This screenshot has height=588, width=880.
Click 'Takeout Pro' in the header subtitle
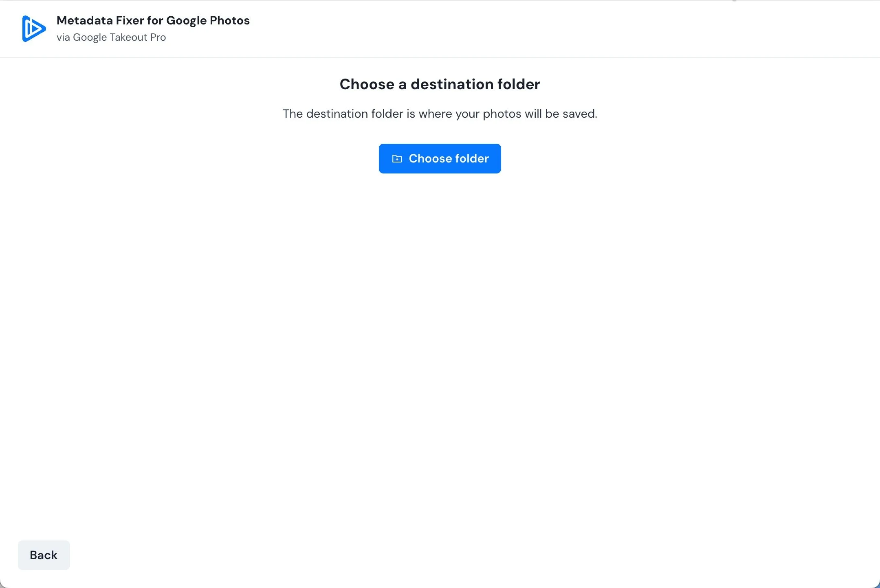138,37
